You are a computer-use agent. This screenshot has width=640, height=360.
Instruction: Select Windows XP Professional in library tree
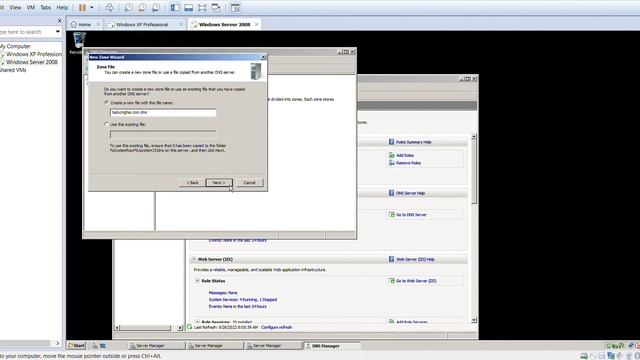tap(33, 54)
